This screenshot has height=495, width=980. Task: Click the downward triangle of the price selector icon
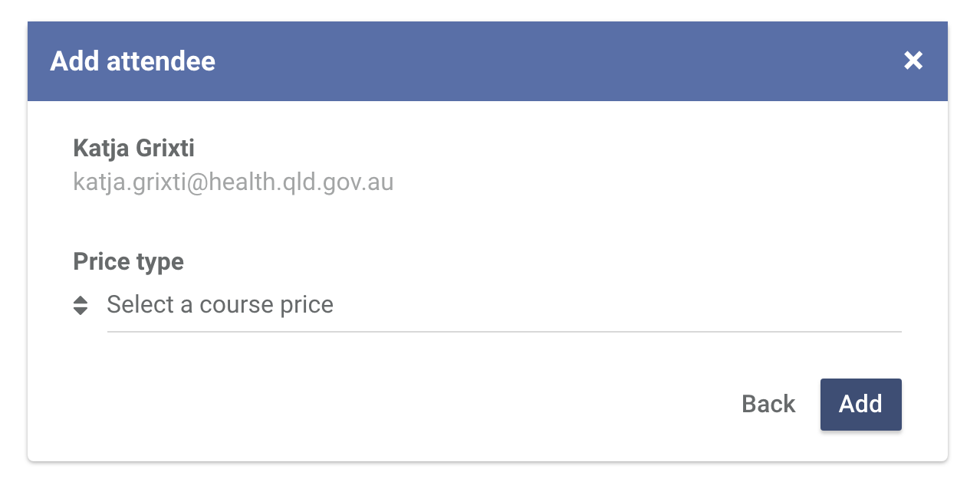(x=81, y=310)
